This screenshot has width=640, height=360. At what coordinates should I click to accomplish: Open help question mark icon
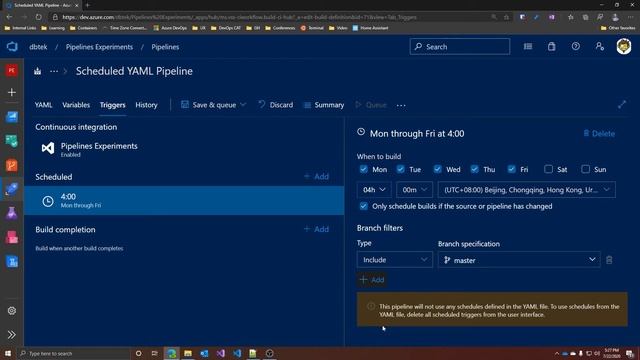[576, 47]
